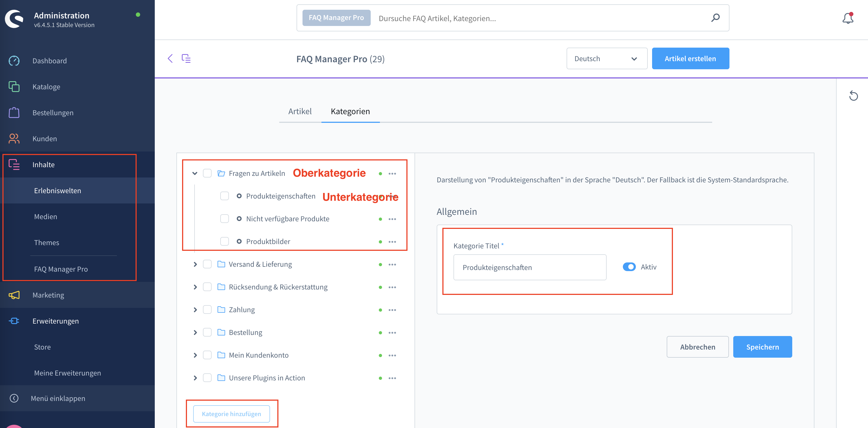Expand the Unsere Plugins in Action category
The image size is (868, 428).
(195, 378)
